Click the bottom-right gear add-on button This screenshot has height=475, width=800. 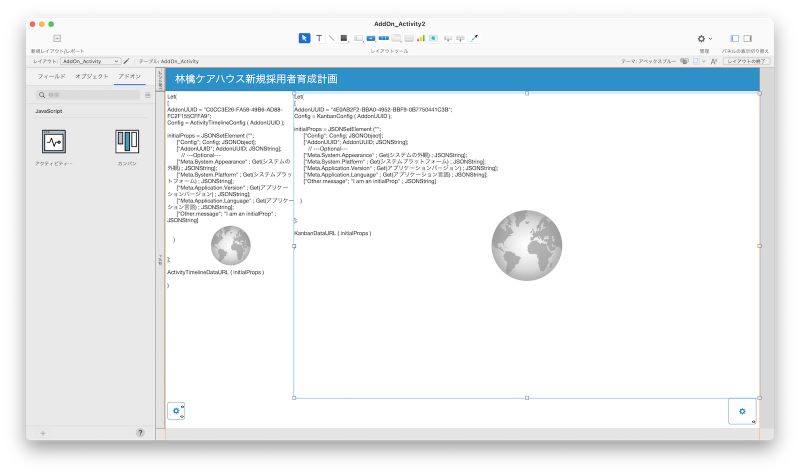[742, 411]
